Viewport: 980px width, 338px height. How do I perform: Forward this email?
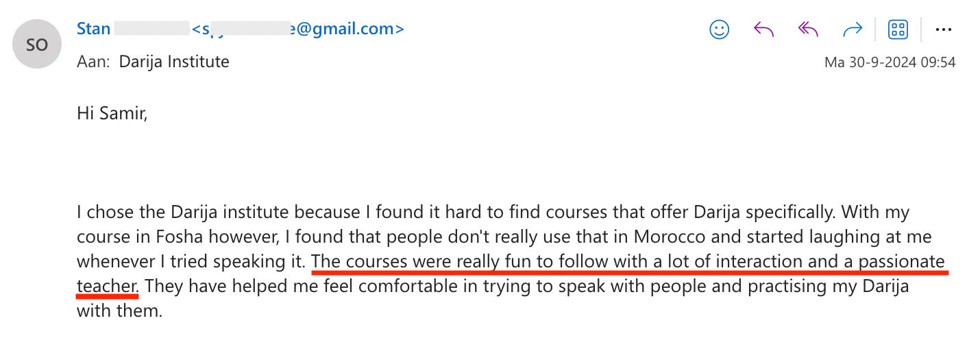tap(853, 29)
